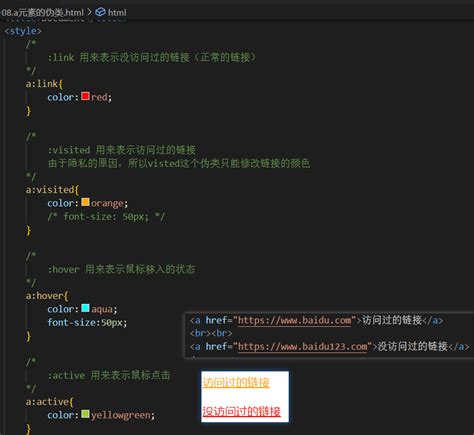
Task: Click the :active 用来表示鼠标点击 comment
Action: 109,375
